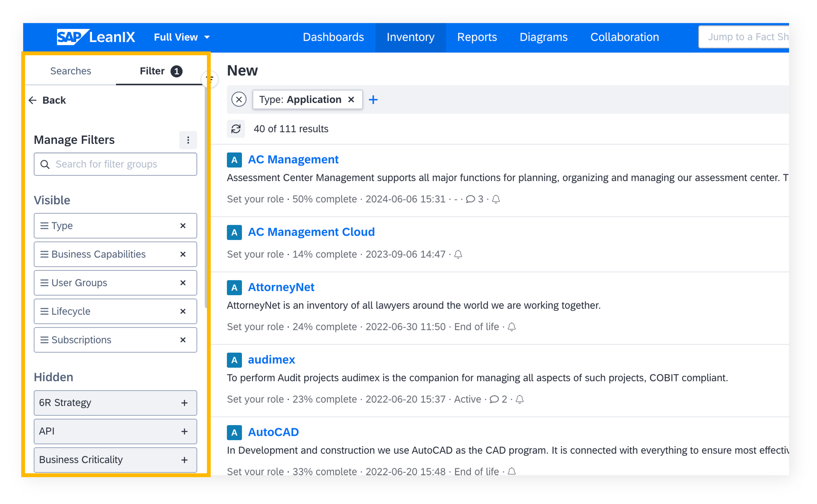Remove the Type: Application filter chip
The image size is (817, 504).
[351, 100]
